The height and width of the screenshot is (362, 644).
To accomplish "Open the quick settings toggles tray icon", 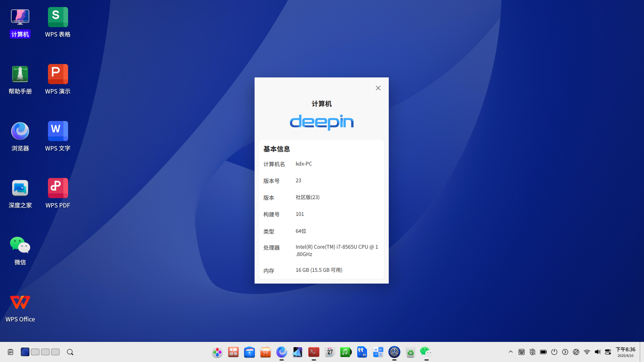I will click(x=608, y=352).
